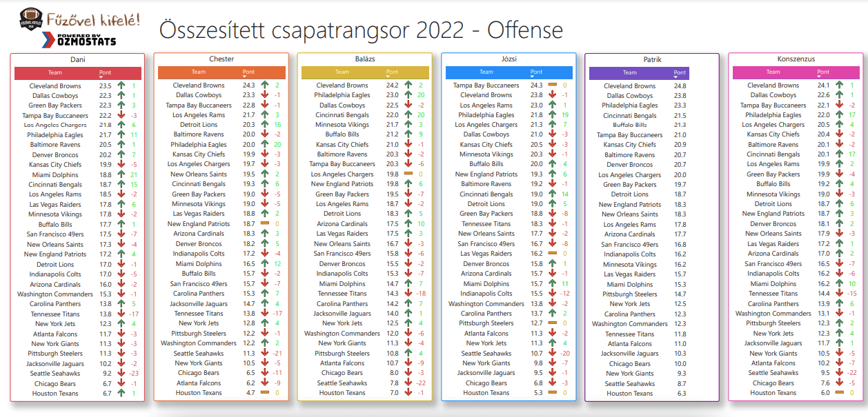The width and height of the screenshot is (868, 417).
Task: Click sort arrow below Pont in Patrik table
Action: point(676,77)
